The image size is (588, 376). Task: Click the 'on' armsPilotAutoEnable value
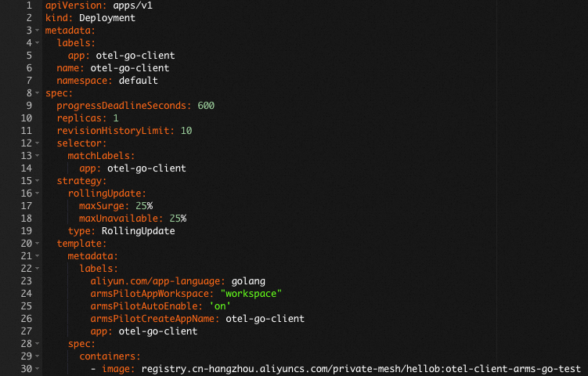tap(220, 306)
